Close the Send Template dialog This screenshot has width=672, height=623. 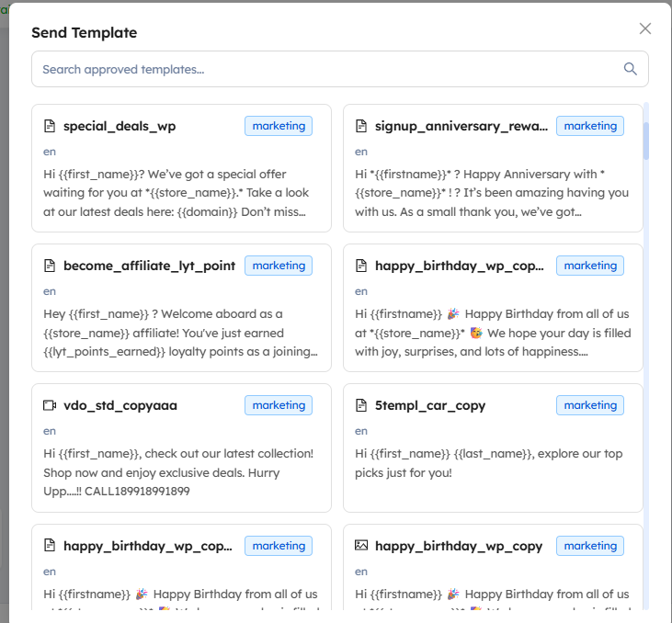tap(645, 28)
